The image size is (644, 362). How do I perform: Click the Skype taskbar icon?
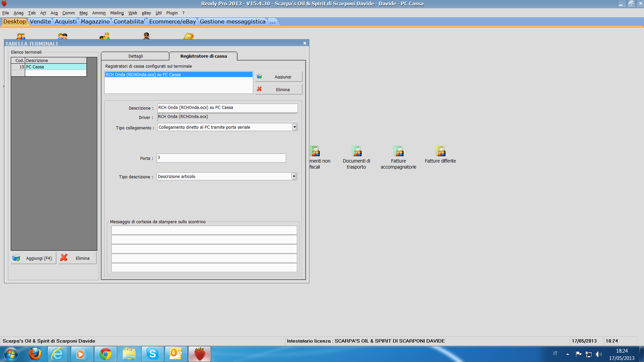(x=152, y=354)
